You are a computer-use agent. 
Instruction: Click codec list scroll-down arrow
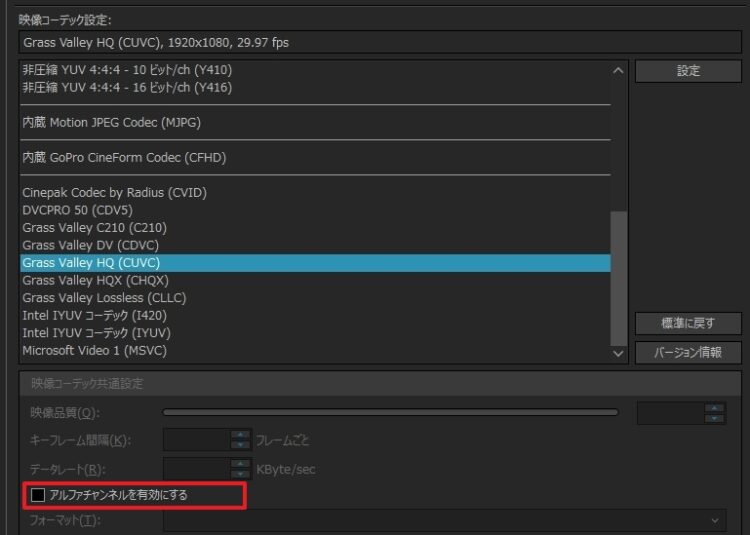(618, 354)
